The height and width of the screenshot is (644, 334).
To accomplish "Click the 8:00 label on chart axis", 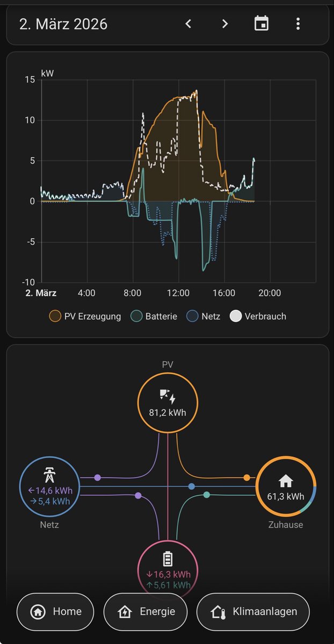I will (132, 293).
